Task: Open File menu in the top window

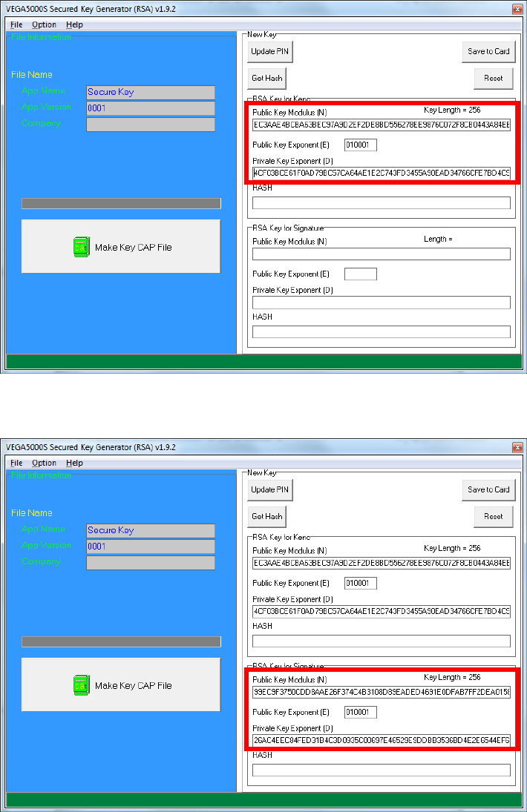Action: pos(16,24)
